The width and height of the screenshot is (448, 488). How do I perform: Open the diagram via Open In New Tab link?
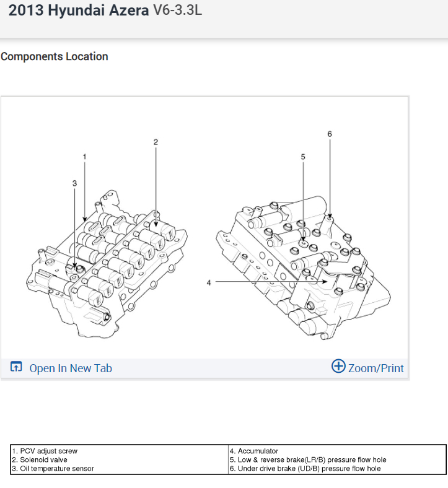71,368
